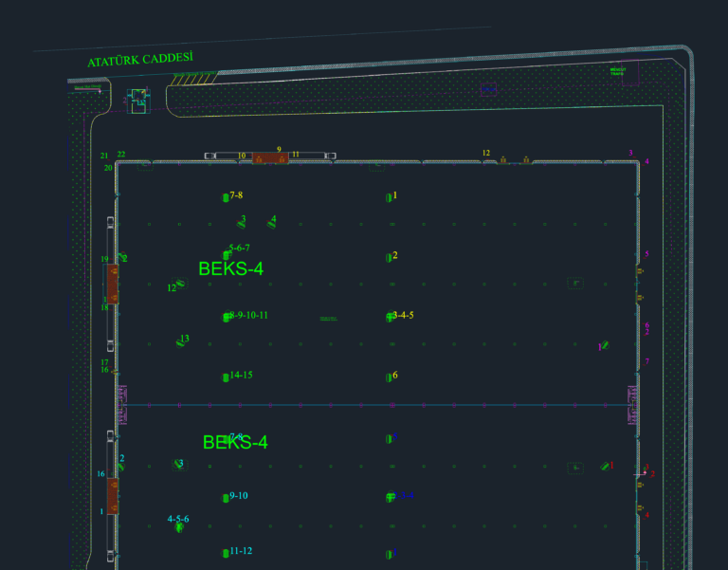This screenshot has height=570, width=728.
Task: Select the blue number 5 label
Action: [x=395, y=436]
